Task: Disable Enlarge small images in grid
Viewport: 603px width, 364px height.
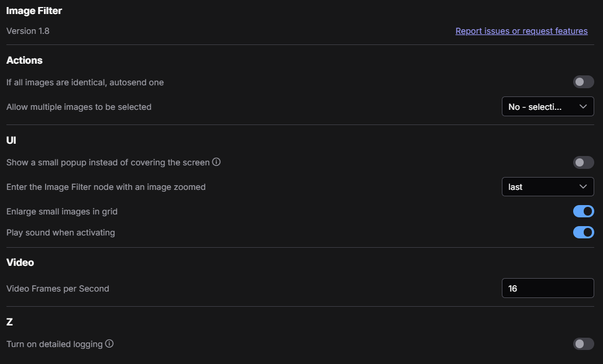Action: (x=583, y=211)
